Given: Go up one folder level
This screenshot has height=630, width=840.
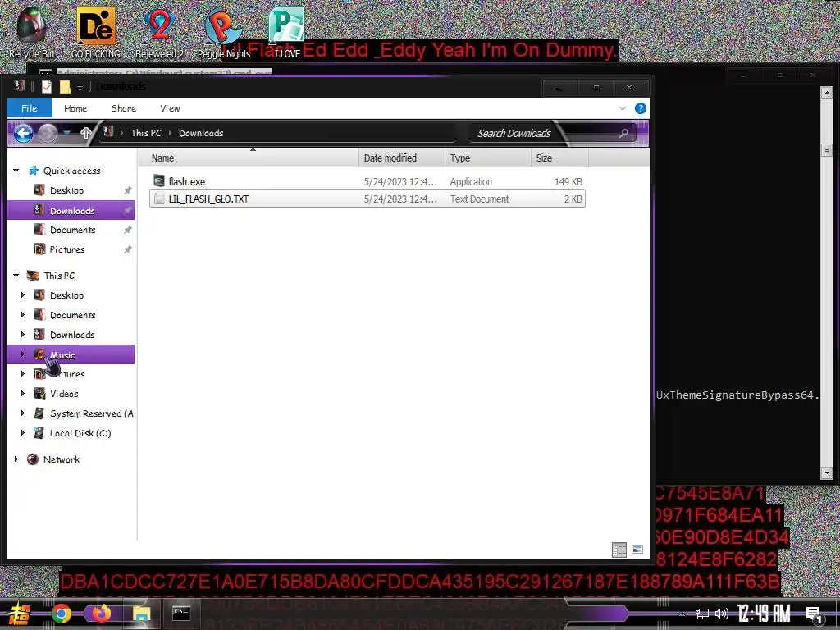Looking at the screenshot, I should pos(85,133).
